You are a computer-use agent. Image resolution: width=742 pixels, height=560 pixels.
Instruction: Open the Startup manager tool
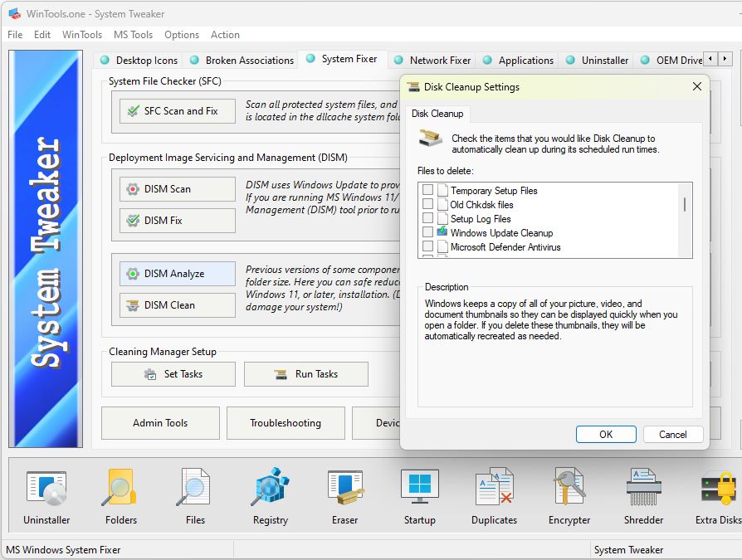(x=420, y=497)
